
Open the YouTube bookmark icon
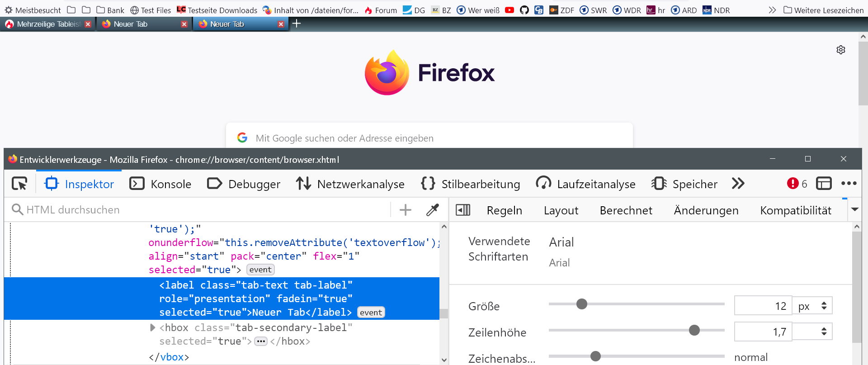(509, 10)
